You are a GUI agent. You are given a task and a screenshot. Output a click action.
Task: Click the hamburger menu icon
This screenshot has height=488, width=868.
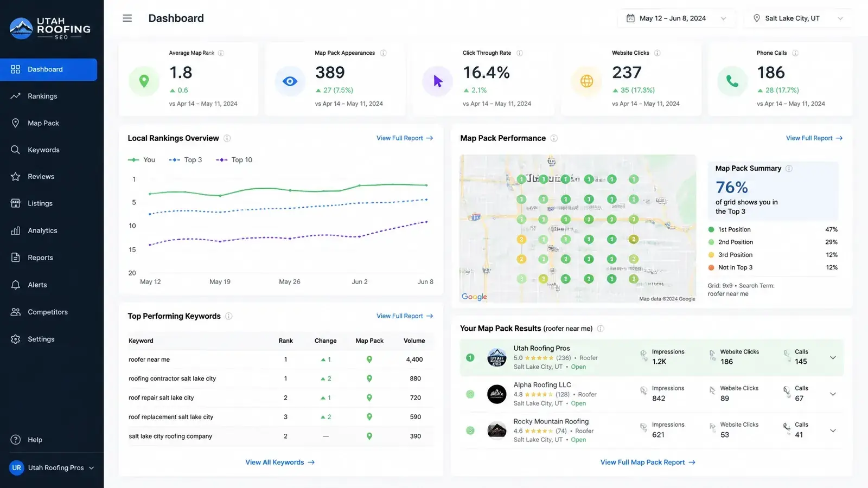click(127, 18)
